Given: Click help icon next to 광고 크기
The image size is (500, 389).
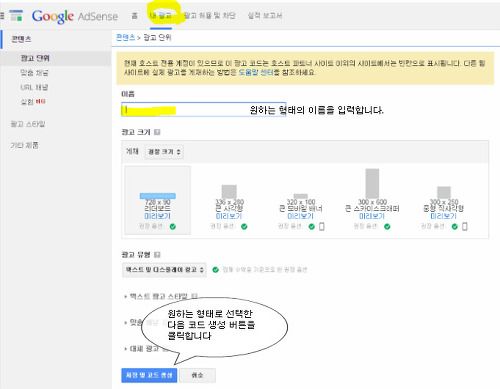Looking at the screenshot, I should click(157, 132).
